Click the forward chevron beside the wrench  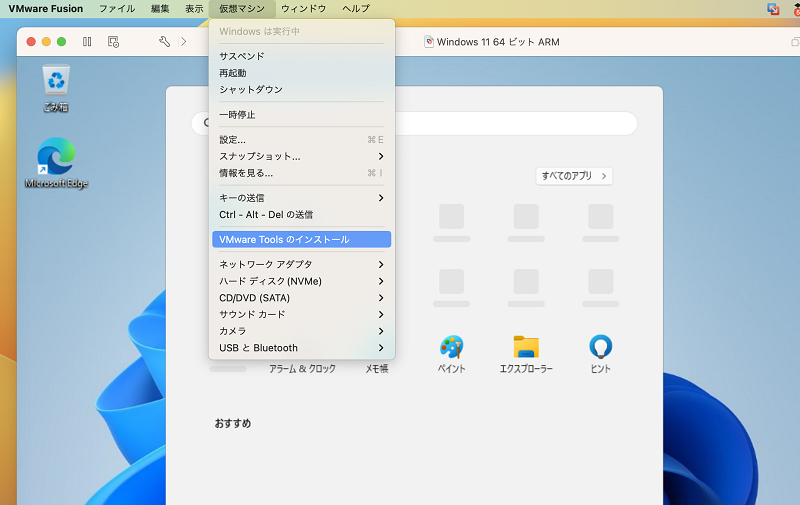pos(184,42)
